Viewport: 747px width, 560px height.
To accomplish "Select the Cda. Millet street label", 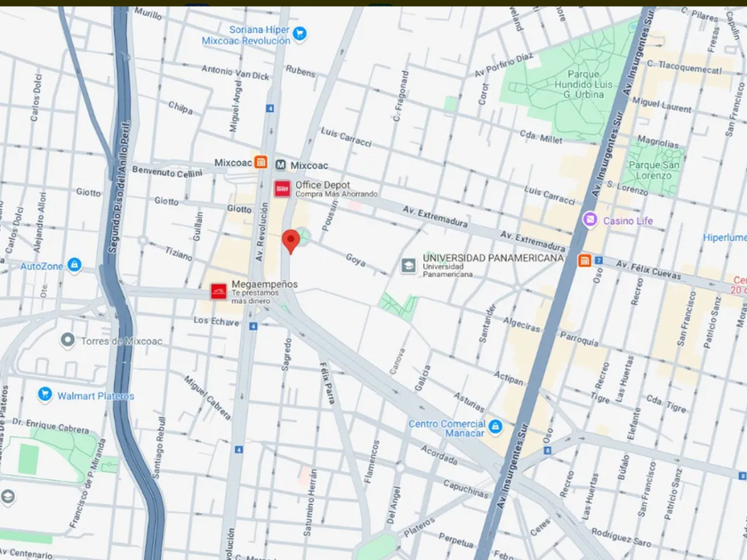I will [x=541, y=137].
